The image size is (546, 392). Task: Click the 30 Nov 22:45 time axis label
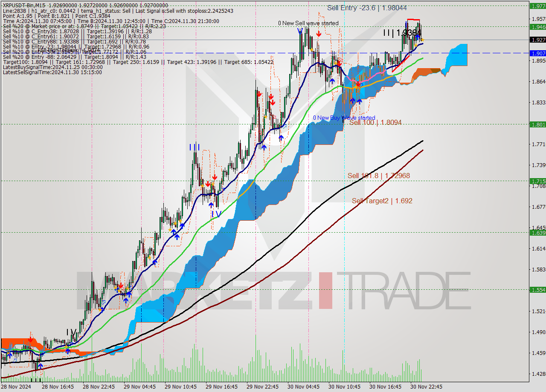click(426, 387)
